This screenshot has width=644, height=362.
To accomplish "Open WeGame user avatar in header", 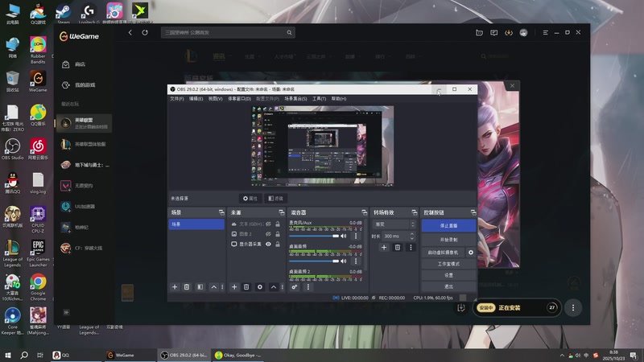I will click(x=523, y=32).
